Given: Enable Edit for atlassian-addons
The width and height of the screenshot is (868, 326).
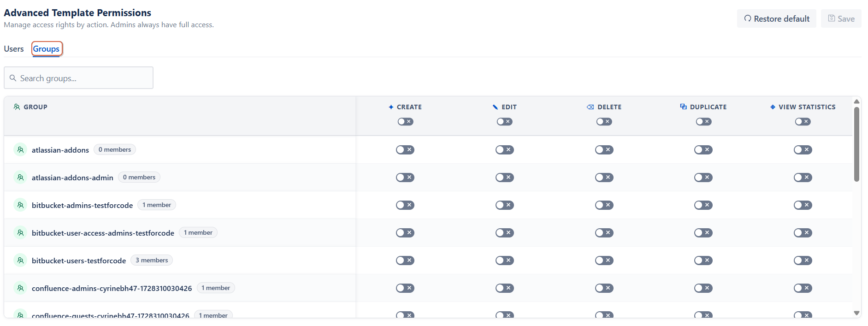Looking at the screenshot, I should click(505, 150).
